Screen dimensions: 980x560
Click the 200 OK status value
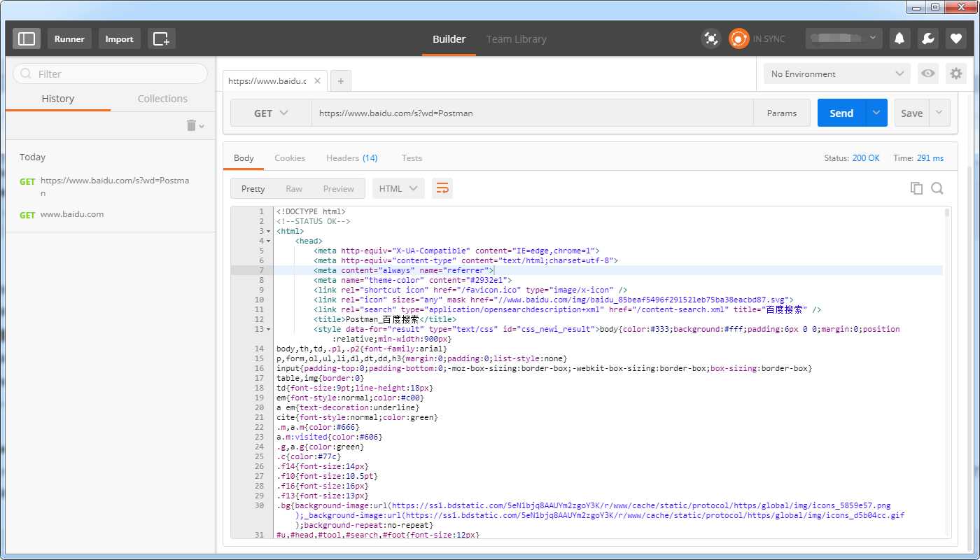coord(866,158)
